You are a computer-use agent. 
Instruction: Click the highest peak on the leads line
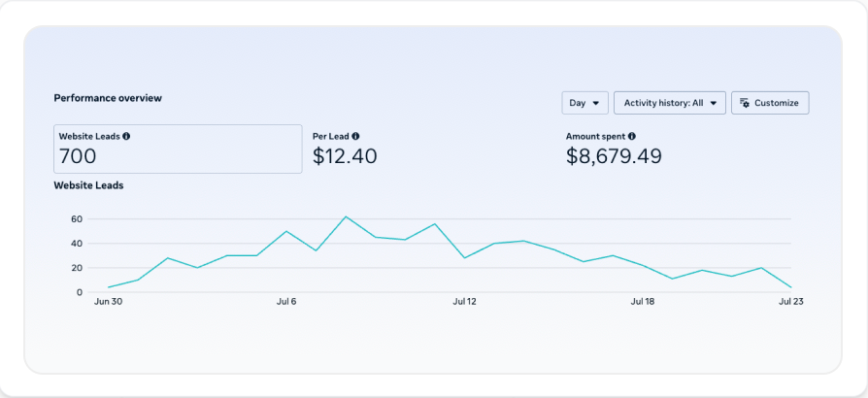click(x=346, y=216)
